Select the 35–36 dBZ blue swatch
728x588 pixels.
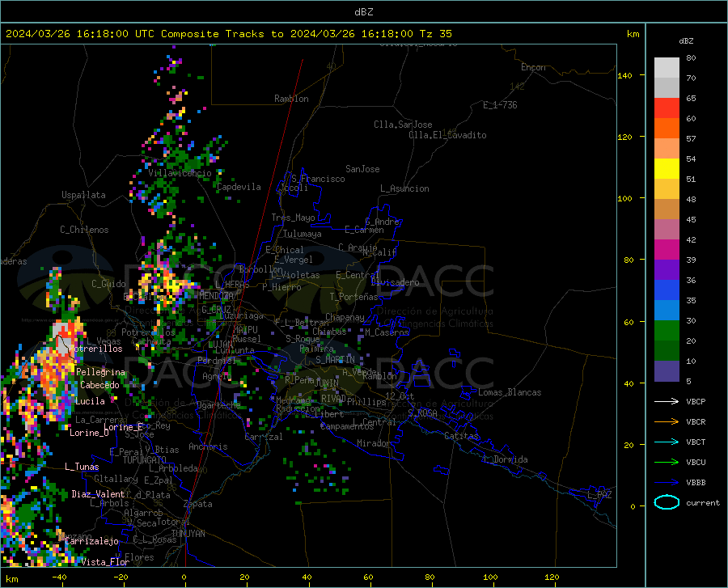pos(667,290)
